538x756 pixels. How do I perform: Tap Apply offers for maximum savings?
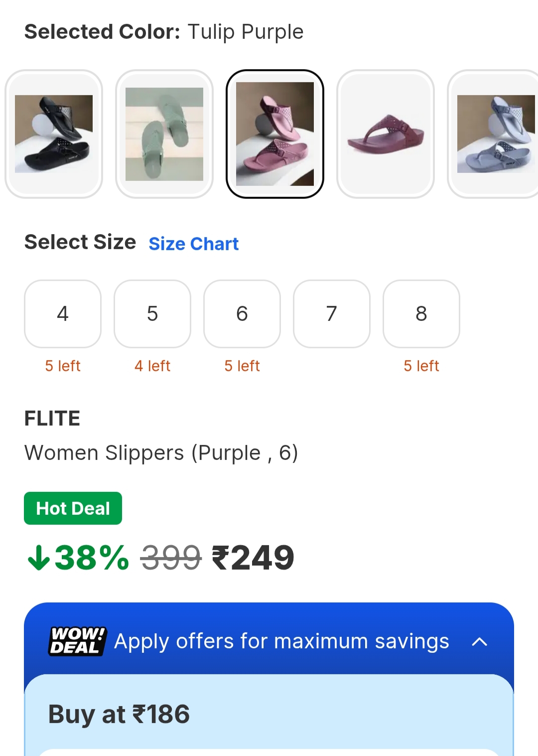coord(281,641)
